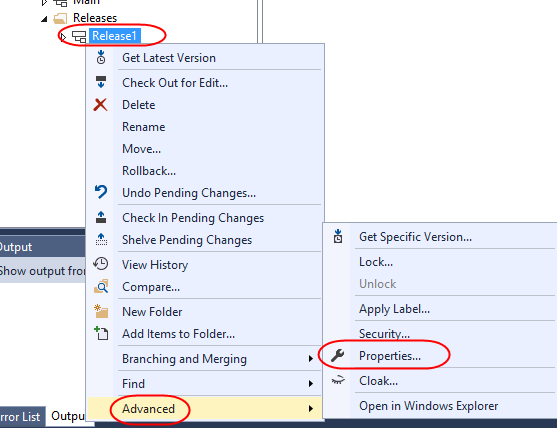Viewport: 557px width, 428px height.
Task: Click the Get Latest Version icon
Action: click(101, 57)
